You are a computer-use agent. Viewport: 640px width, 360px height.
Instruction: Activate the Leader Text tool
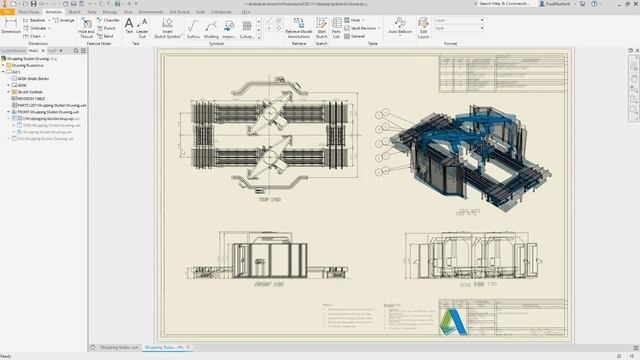pyautogui.click(x=142, y=28)
